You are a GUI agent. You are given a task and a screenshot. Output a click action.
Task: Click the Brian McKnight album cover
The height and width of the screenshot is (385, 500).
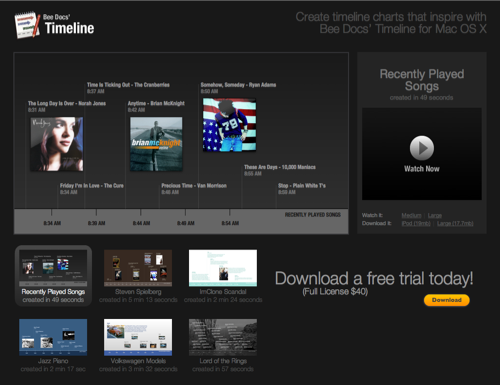click(x=156, y=144)
